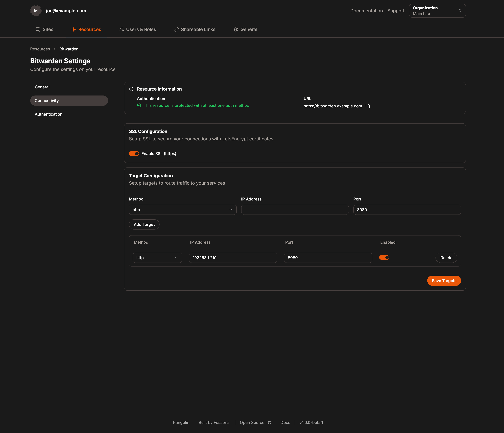Screen dimensions: 504x433
Task: Select the General settings section in sidebar
Action: point(42,87)
